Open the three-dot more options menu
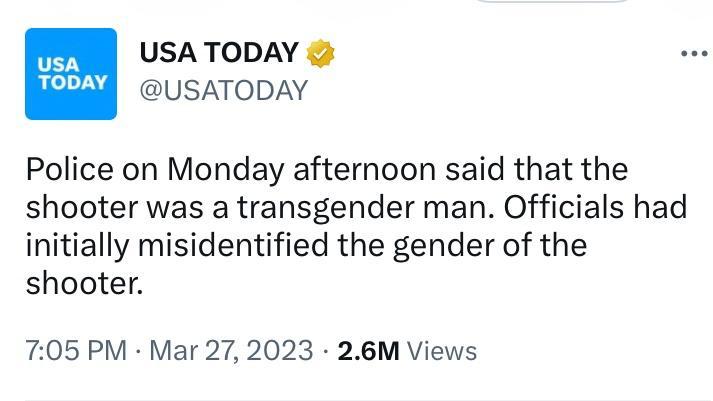 pos(693,54)
